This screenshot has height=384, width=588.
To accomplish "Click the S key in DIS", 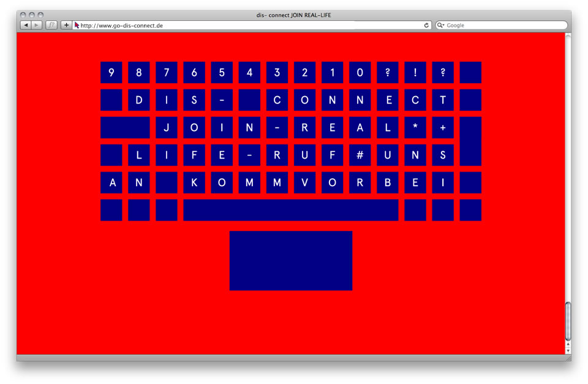I will [x=194, y=100].
